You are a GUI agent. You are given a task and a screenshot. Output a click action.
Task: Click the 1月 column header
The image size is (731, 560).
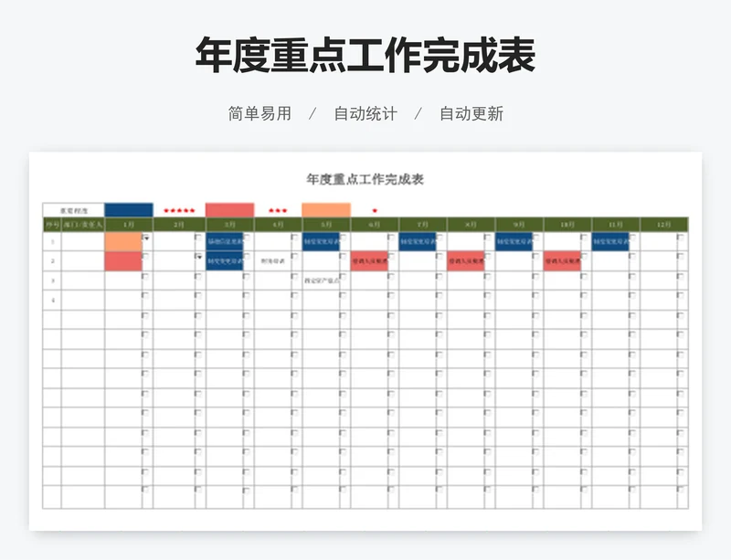[x=129, y=225]
